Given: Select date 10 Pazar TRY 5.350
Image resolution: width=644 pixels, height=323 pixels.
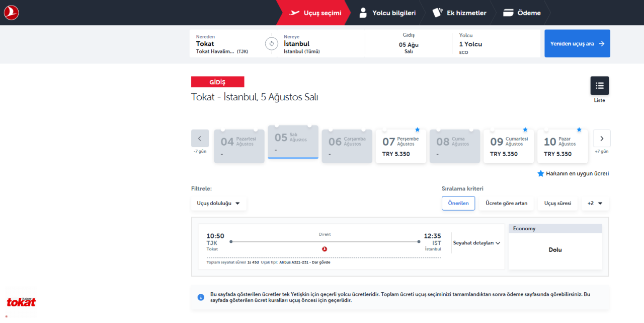Looking at the screenshot, I should click(x=562, y=146).
